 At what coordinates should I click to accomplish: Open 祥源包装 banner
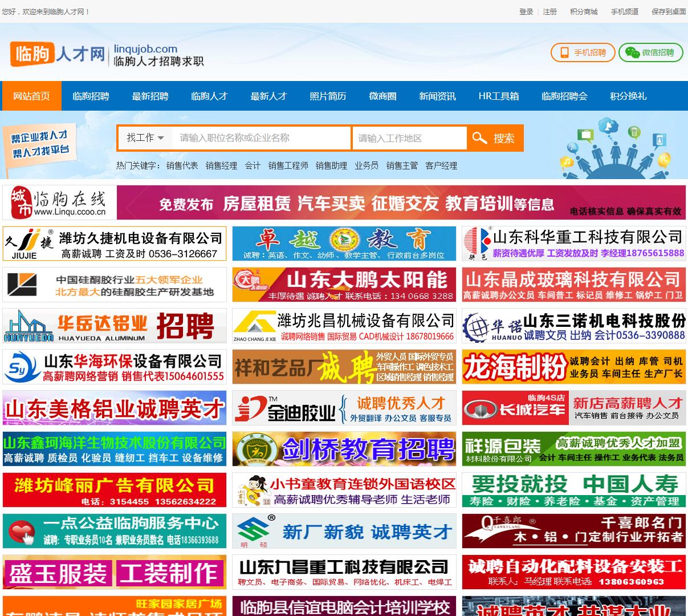point(574,449)
